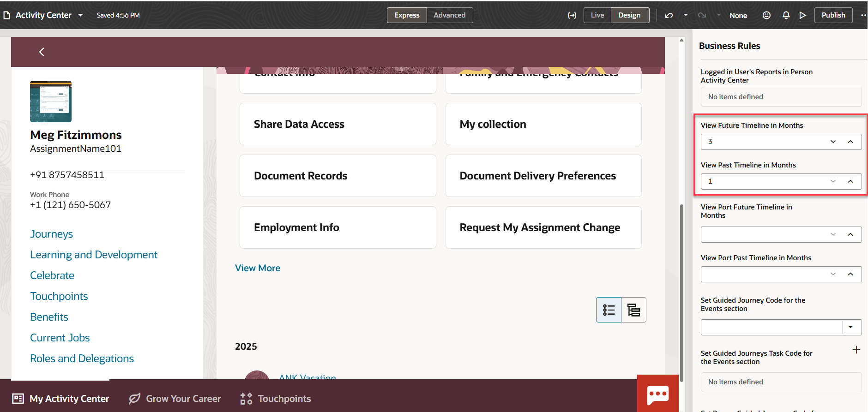Switch to Design view
Viewport: 868px width, 412px height.
coord(629,15)
